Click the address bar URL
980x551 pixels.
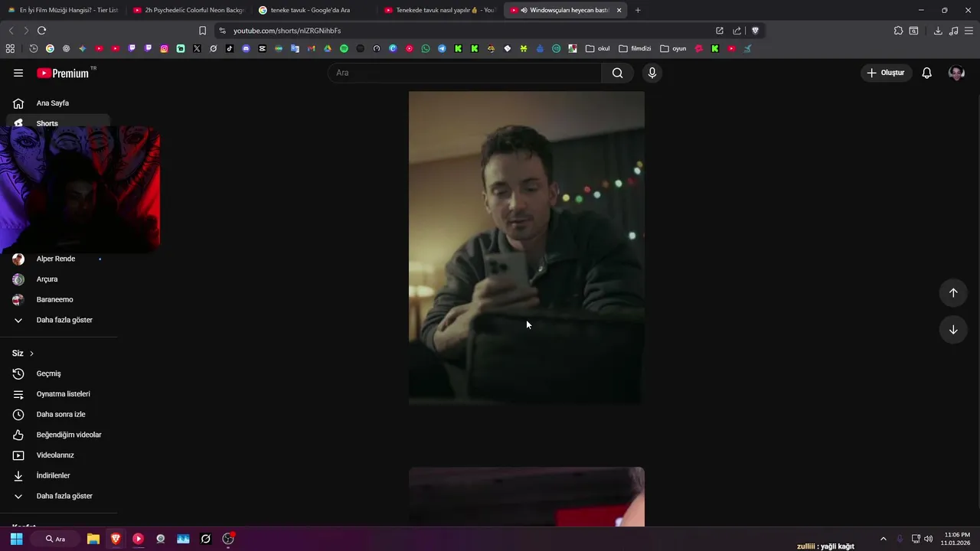point(286,31)
